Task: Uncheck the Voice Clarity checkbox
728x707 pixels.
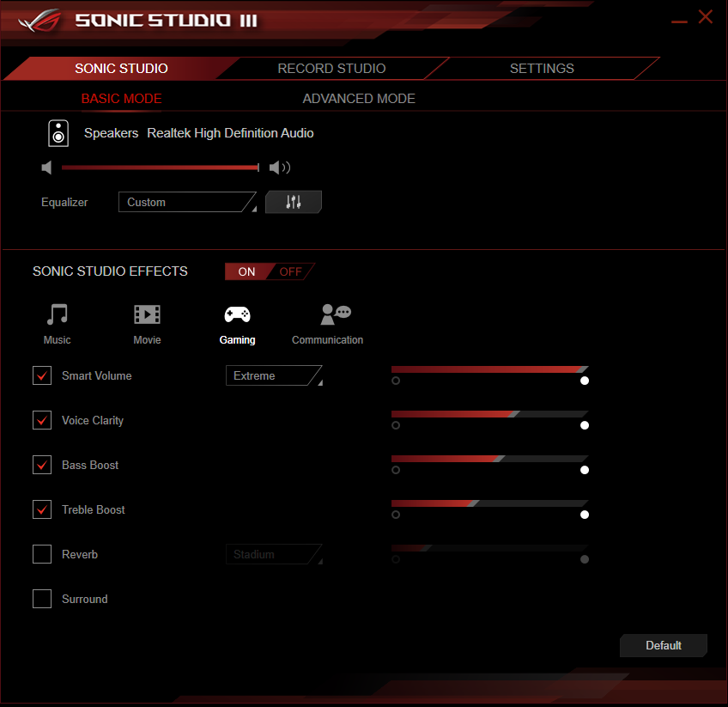Action: coord(42,420)
